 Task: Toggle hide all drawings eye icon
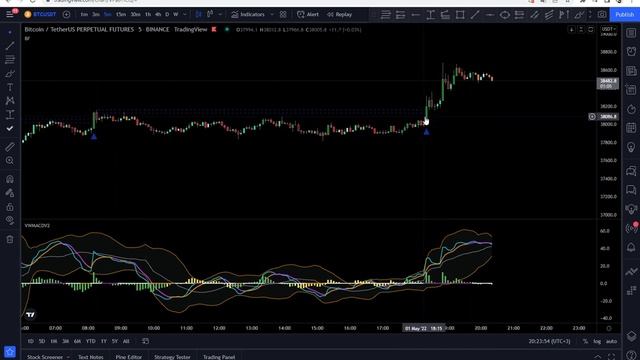(10, 221)
